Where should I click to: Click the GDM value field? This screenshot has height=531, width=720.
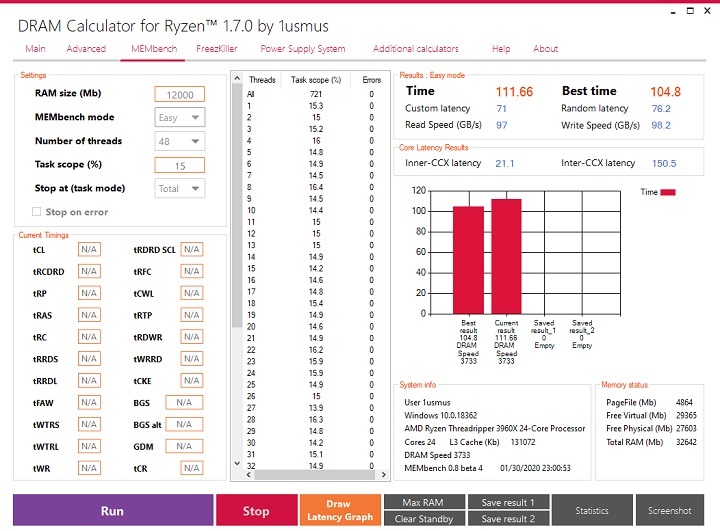(x=184, y=446)
